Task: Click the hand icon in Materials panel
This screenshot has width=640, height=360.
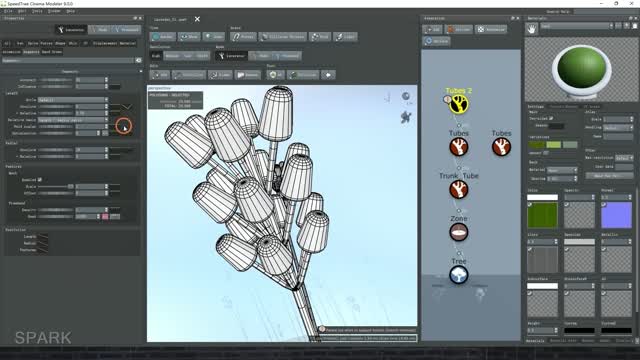Action: pyautogui.click(x=531, y=29)
